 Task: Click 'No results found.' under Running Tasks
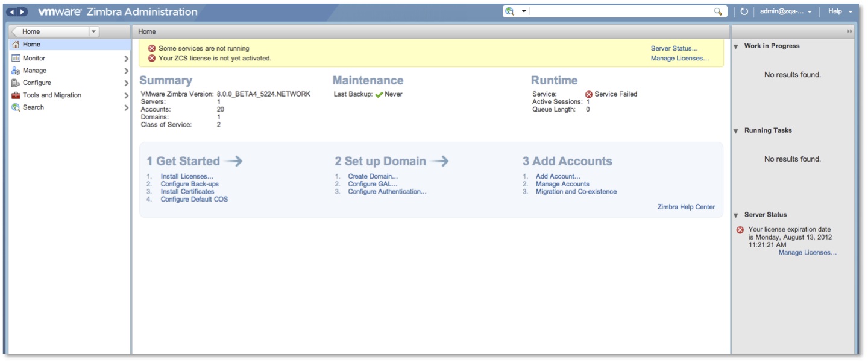pos(793,159)
